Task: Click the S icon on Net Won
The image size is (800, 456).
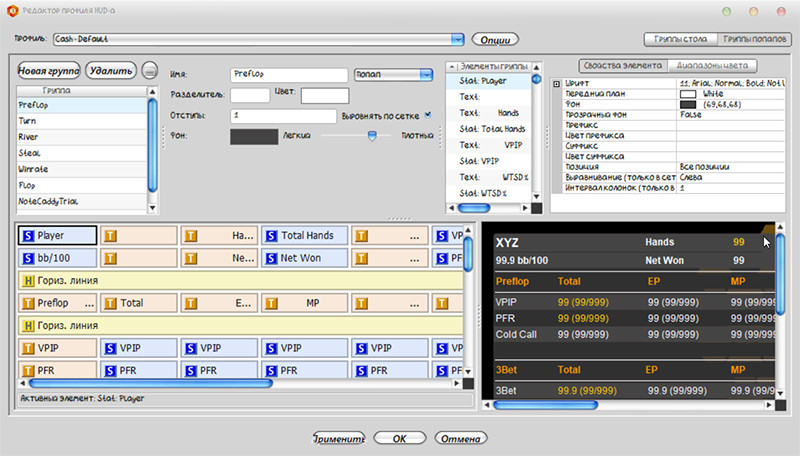Action: coord(272,258)
